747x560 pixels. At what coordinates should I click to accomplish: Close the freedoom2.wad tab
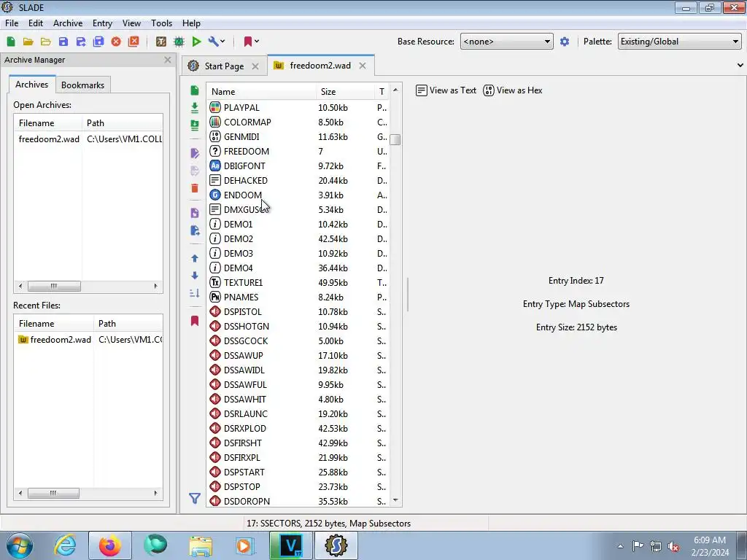point(363,66)
